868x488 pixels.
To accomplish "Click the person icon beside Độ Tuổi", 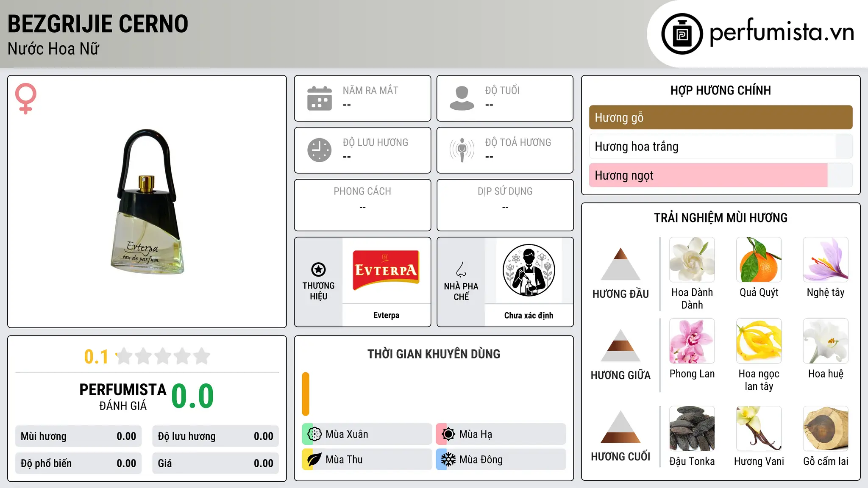I will pyautogui.click(x=462, y=98).
